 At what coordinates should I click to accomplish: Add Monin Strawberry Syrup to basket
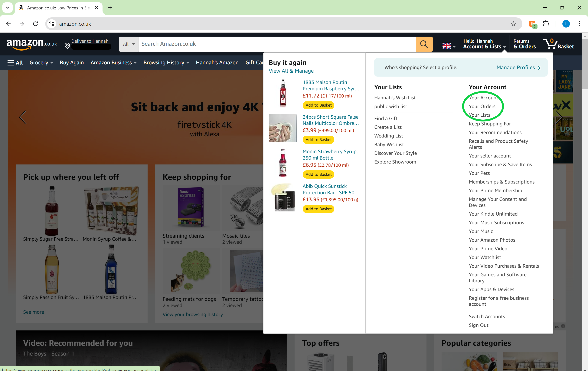coord(318,174)
